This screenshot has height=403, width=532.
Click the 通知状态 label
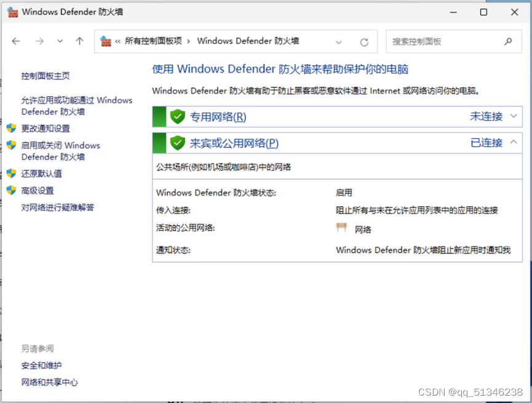(173, 250)
